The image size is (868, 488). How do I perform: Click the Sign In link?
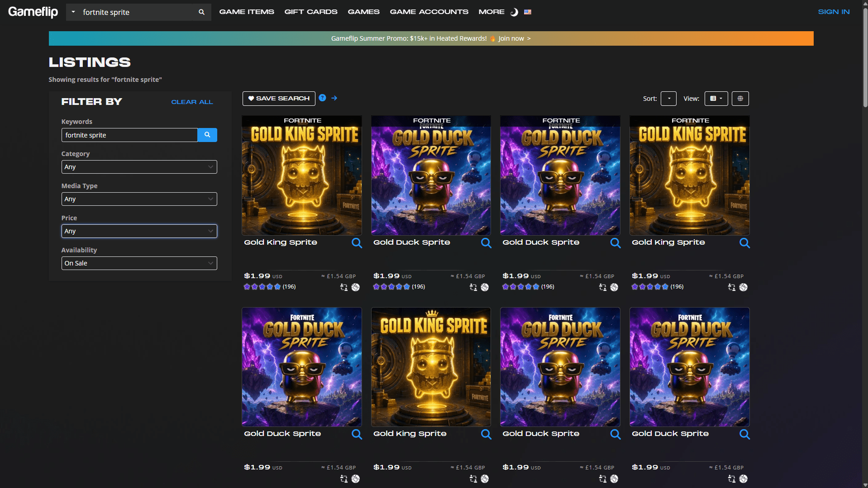tap(834, 12)
